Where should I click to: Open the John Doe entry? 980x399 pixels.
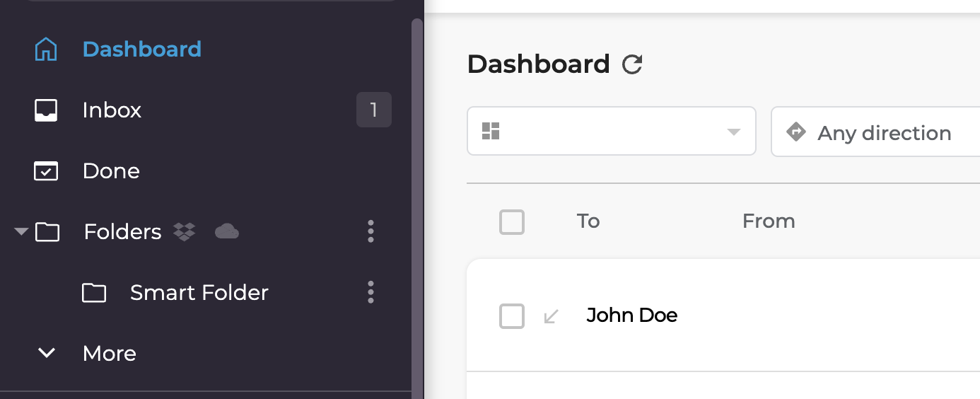pos(631,316)
